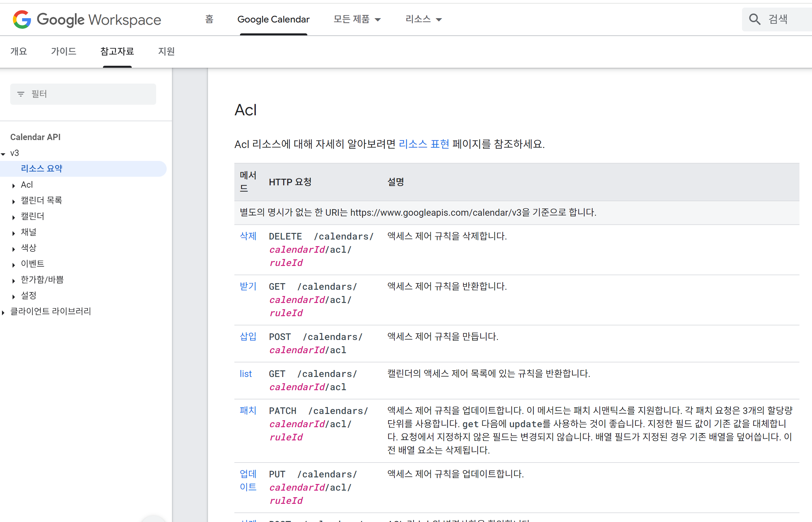The width and height of the screenshot is (812, 522).
Task: Expand the Acl sidebar section
Action: [14, 185]
